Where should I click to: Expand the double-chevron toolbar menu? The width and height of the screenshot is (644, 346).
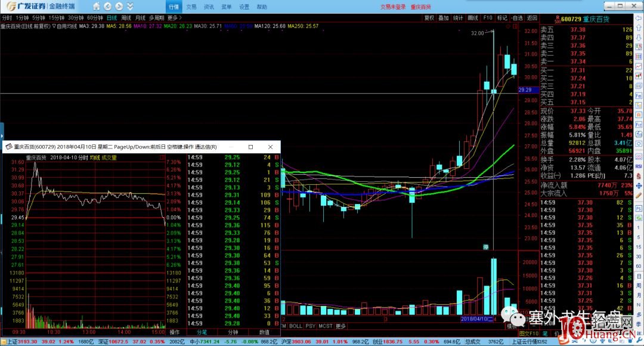tap(130, 6)
